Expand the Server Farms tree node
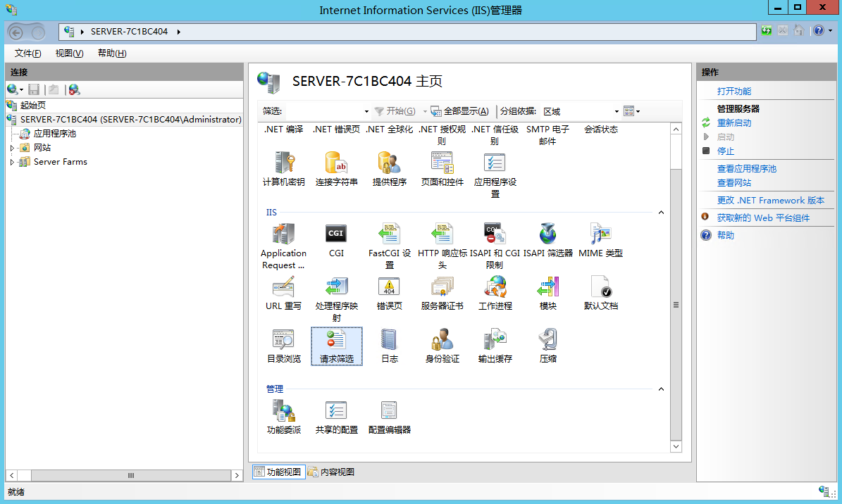 click(x=12, y=162)
